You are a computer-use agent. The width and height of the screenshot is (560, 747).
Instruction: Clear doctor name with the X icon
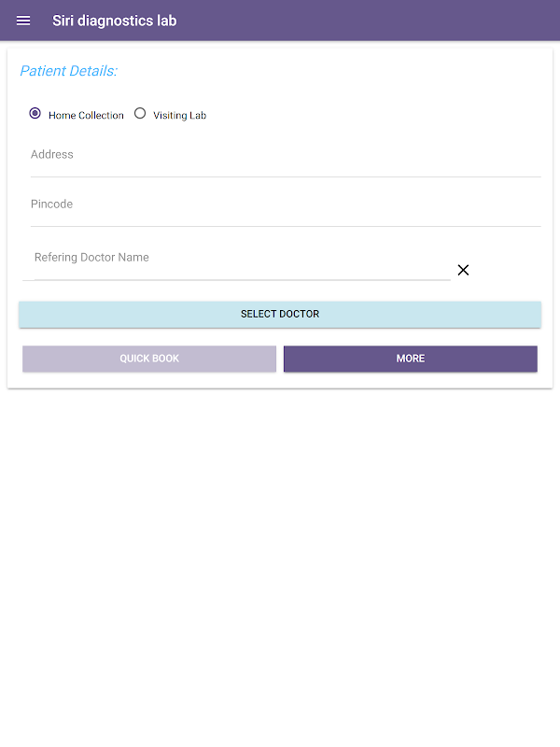point(463,270)
